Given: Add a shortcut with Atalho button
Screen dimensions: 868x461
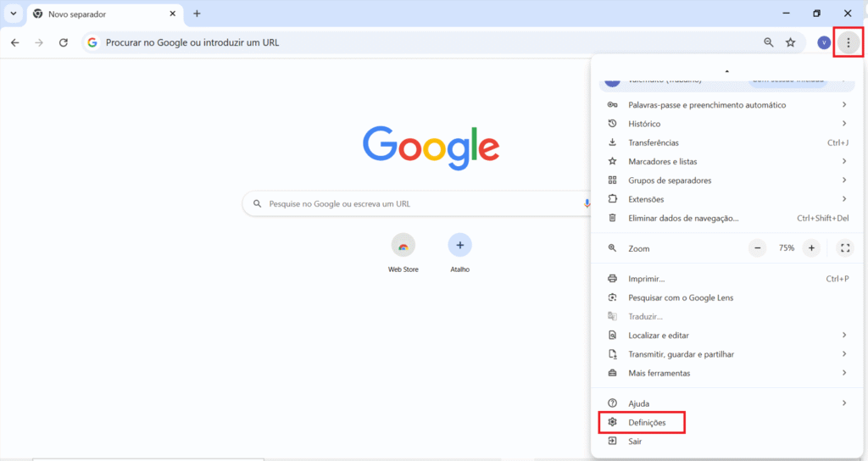Looking at the screenshot, I should pyautogui.click(x=459, y=253).
